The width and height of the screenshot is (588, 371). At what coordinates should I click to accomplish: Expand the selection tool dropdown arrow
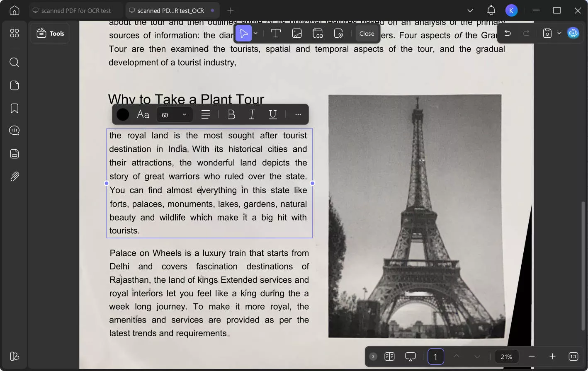click(x=255, y=33)
